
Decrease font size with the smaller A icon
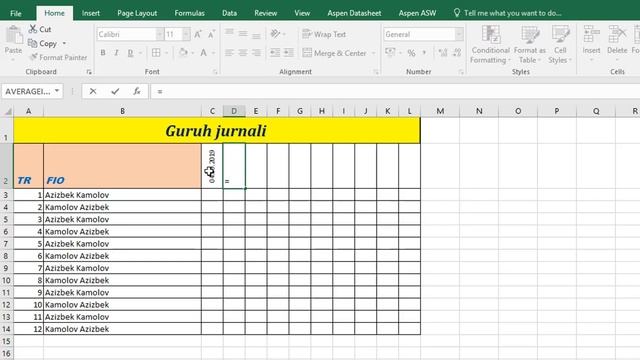click(211, 35)
